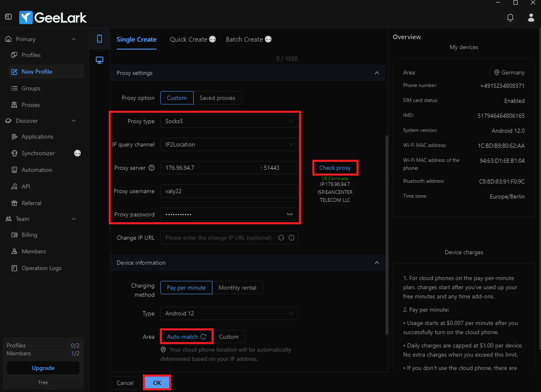This screenshot has height=392, width=541.
Task: Switch to the Batch Create tab
Action: (x=244, y=39)
